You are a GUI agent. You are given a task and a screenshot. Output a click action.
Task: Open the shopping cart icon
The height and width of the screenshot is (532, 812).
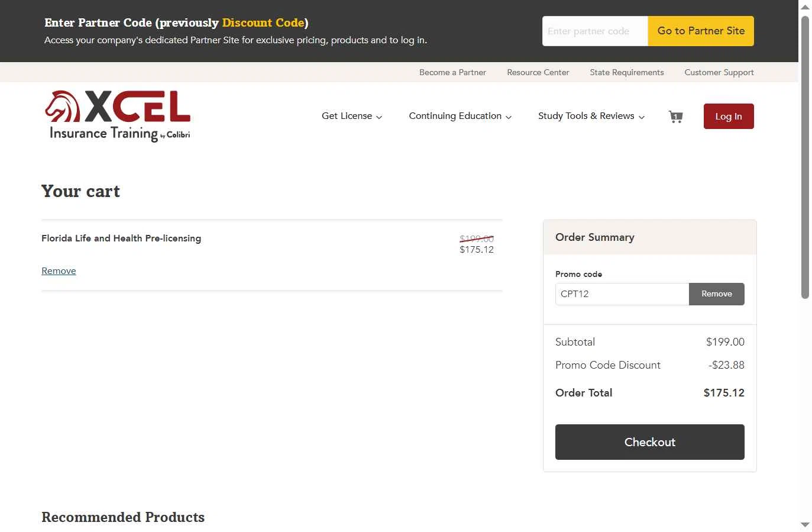pos(675,117)
